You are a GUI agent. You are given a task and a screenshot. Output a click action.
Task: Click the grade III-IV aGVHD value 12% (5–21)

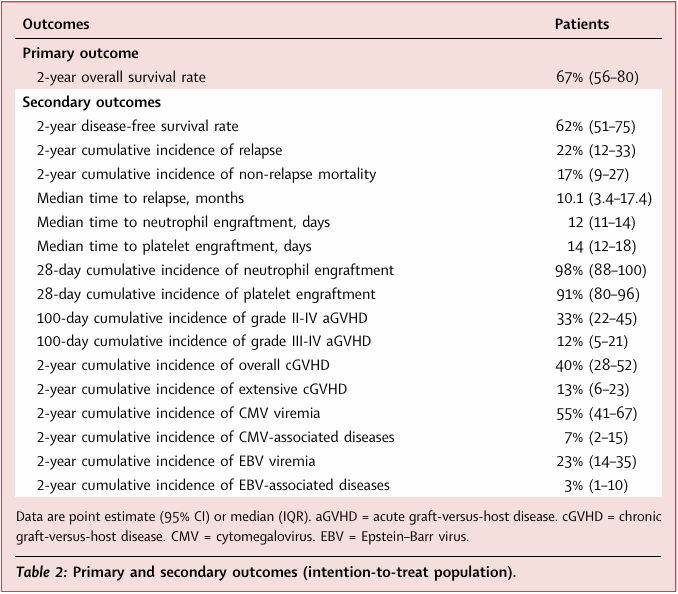pyautogui.click(x=598, y=342)
